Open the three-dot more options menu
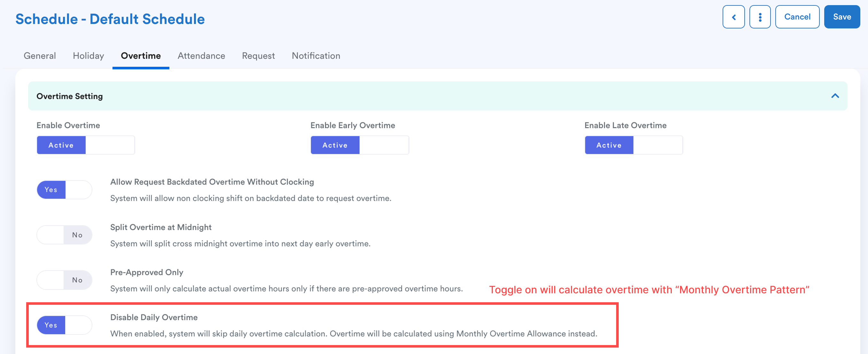The width and height of the screenshot is (868, 354). point(759,17)
